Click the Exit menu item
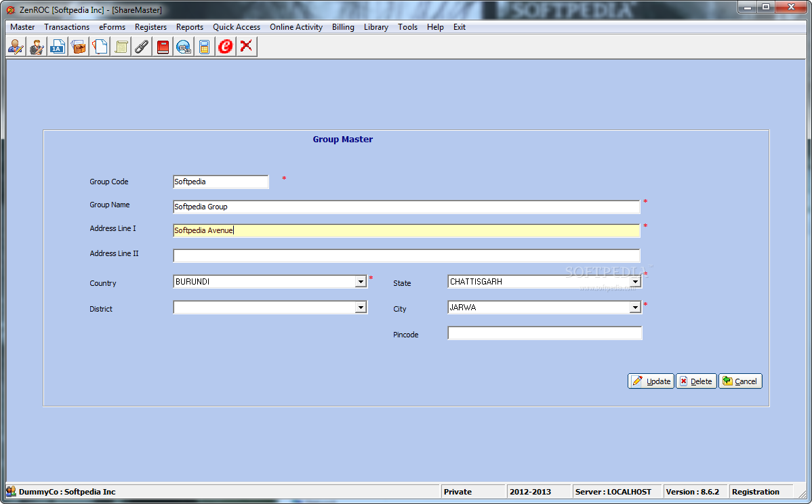This screenshot has height=504, width=812. click(460, 27)
